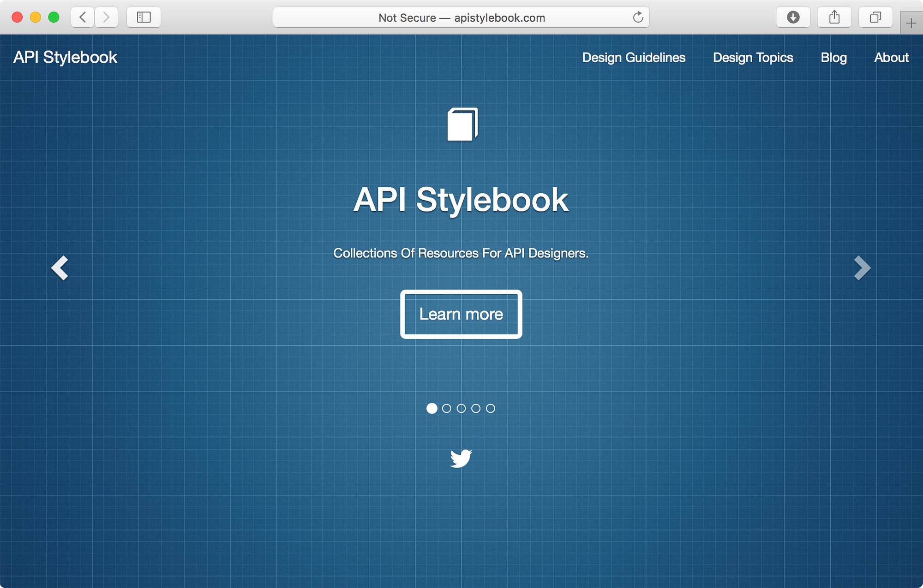Go back with Safari's back arrow
Viewport: 923px width, 588px height.
83,18
